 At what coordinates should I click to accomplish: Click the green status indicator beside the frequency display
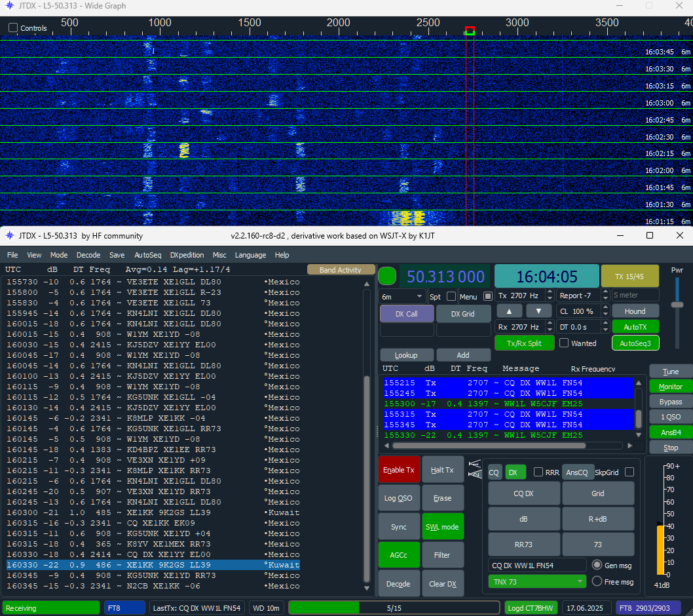tap(387, 277)
